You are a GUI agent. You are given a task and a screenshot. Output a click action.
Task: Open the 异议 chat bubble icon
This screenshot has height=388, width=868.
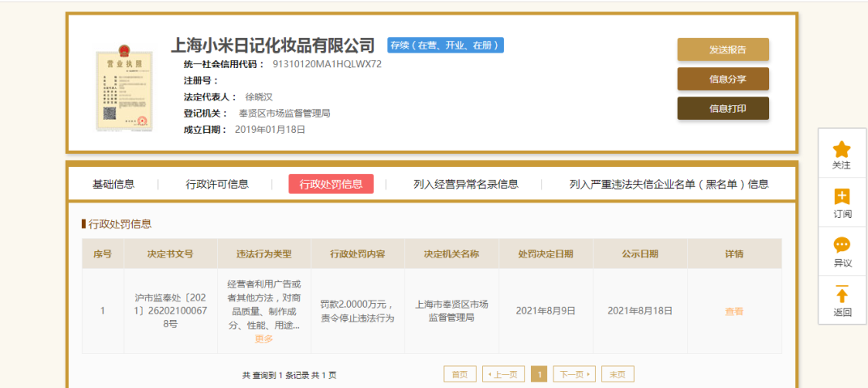tap(842, 245)
